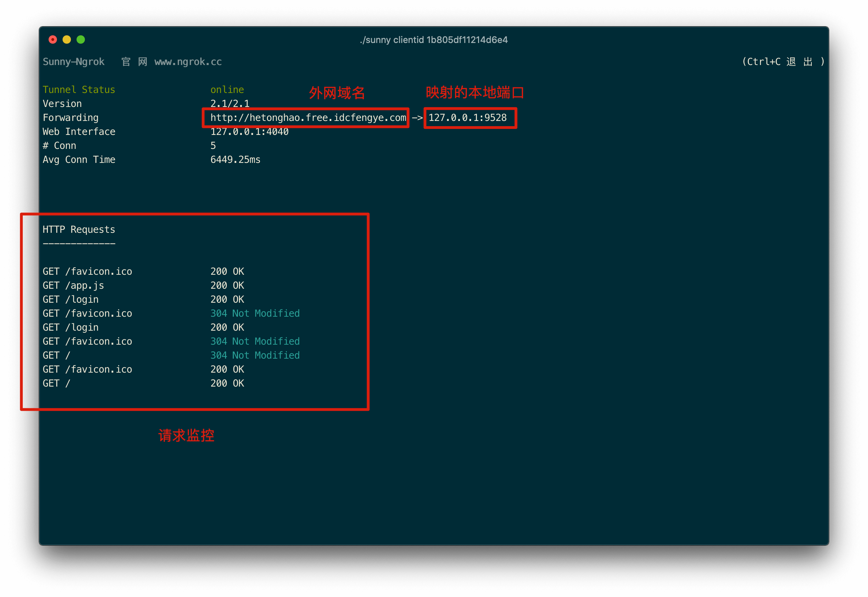Click the '(Ctrl+C 退出)' hint text

coord(783,62)
